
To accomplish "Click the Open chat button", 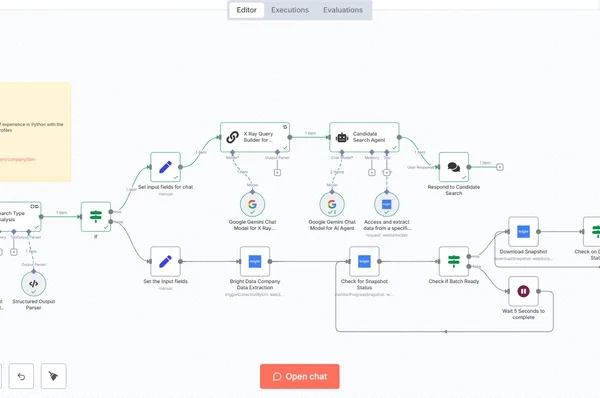I will [x=300, y=377].
